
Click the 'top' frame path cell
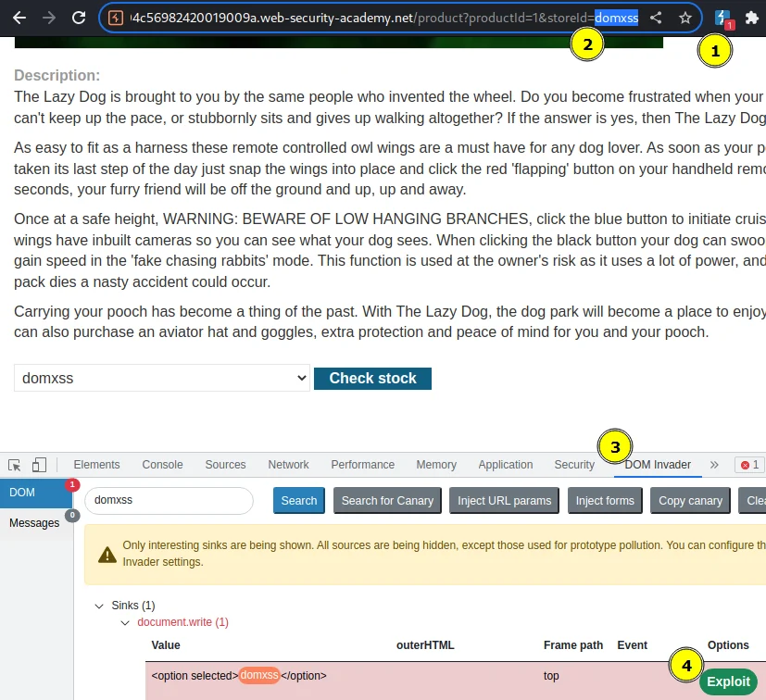(x=551, y=676)
